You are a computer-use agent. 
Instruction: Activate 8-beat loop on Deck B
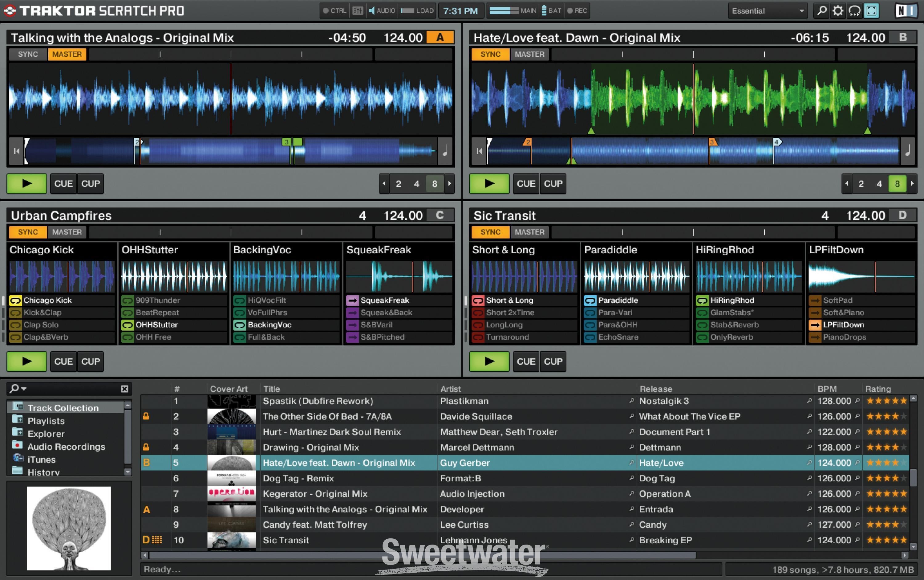(x=897, y=183)
